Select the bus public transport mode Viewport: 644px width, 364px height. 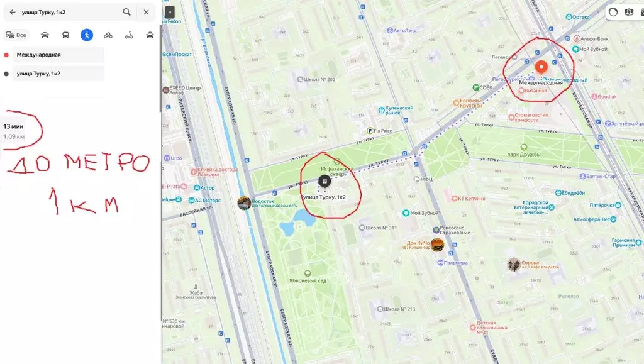point(65,35)
